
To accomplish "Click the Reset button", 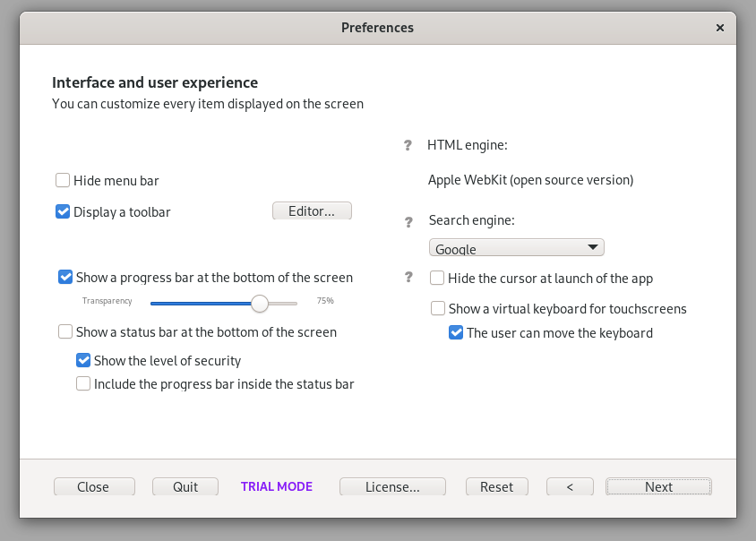I will (x=496, y=486).
